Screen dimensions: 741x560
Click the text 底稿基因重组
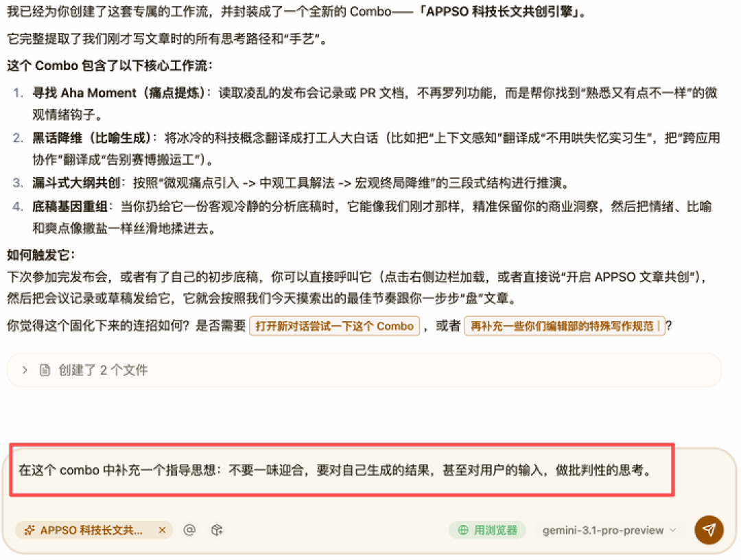click(70, 207)
